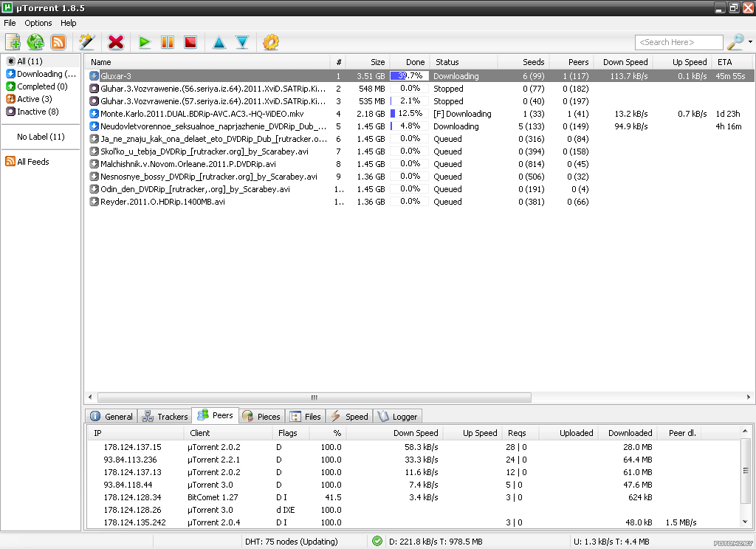Click Add Torrent from URL globe icon
This screenshot has width=756, height=549.
point(35,42)
